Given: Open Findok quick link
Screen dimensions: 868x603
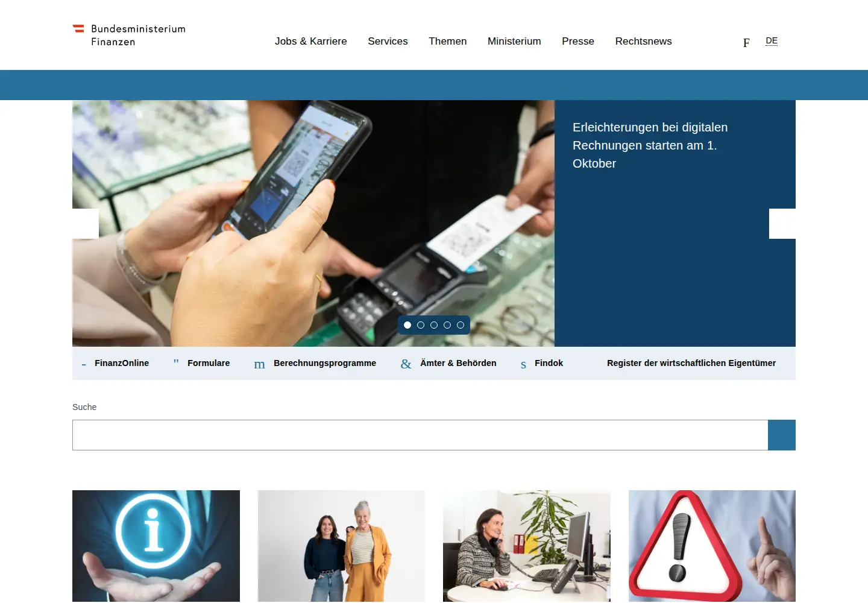Looking at the screenshot, I should (x=549, y=363).
